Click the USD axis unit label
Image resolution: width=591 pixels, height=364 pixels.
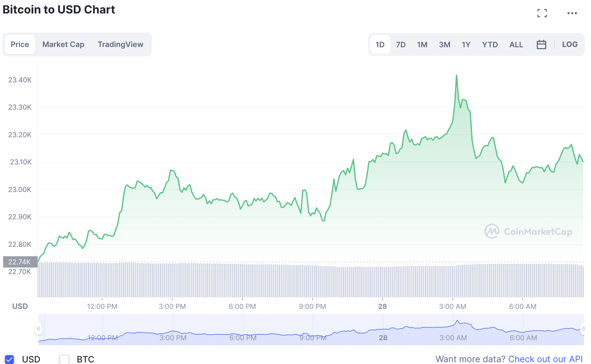[x=20, y=306]
